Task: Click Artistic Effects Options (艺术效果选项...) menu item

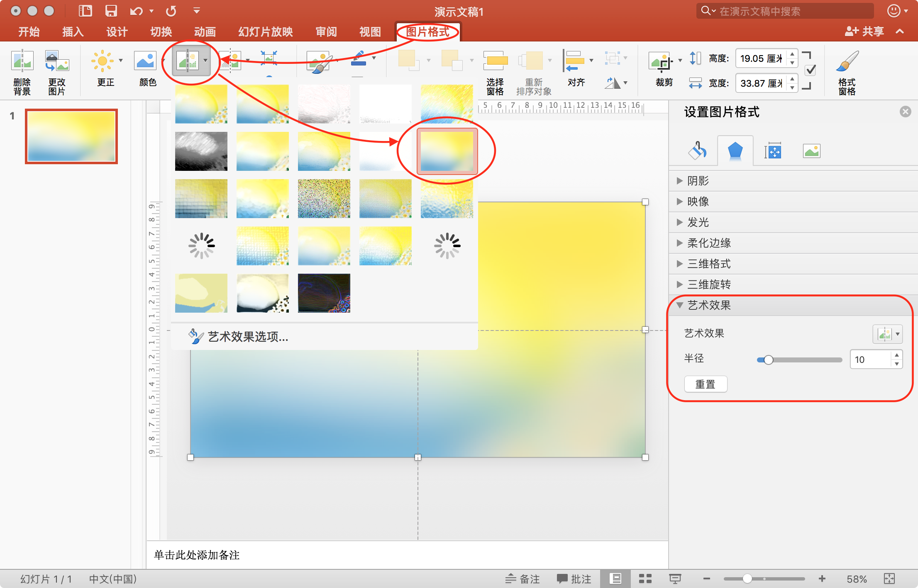Action: 248,337
